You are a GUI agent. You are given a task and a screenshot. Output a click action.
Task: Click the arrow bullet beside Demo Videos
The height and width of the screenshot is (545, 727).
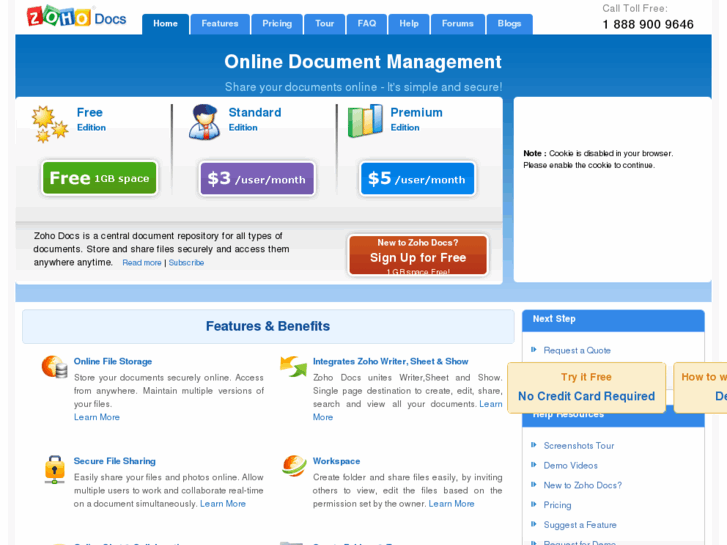534,465
